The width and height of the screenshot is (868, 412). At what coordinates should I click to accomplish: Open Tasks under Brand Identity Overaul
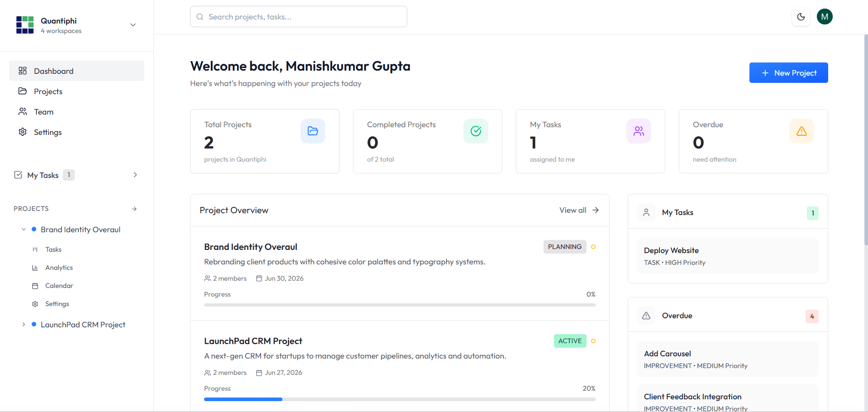point(53,249)
